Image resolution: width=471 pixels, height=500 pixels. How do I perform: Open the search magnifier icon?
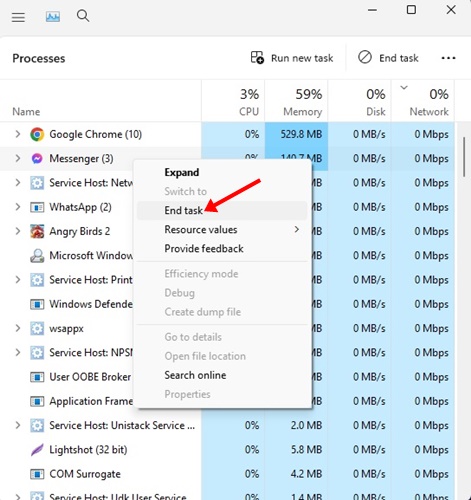pos(83,16)
